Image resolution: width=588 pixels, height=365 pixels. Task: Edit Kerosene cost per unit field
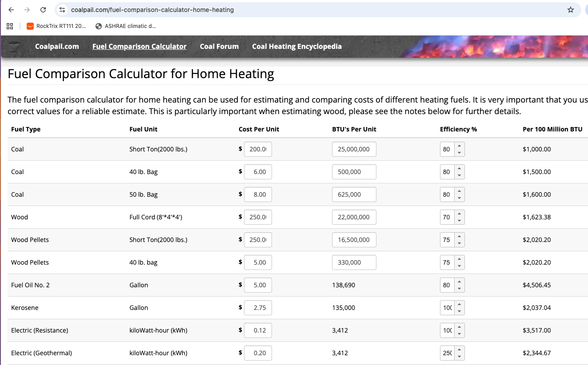pyautogui.click(x=258, y=308)
